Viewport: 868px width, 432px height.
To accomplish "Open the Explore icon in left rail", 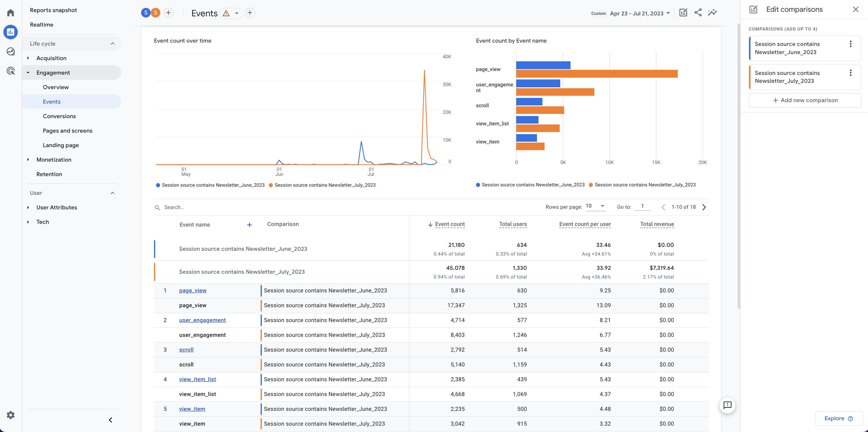I will point(11,51).
